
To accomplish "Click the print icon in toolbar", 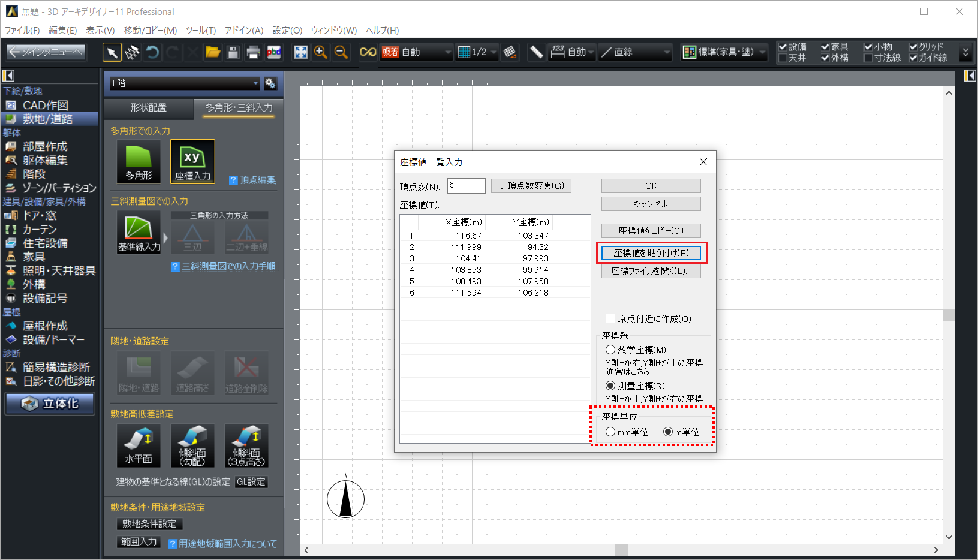I will coord(254,52).
